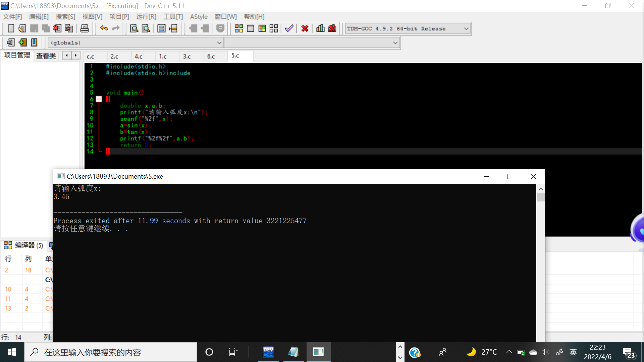This screenshot has width=644, height=362.
Task: Click the Syntax Check checkmark icon
Action: pyautogui.click(x=289, y=28)
